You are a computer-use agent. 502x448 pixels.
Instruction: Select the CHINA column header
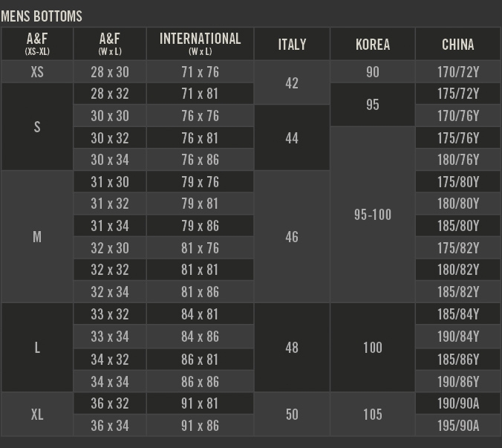[457, 45]
